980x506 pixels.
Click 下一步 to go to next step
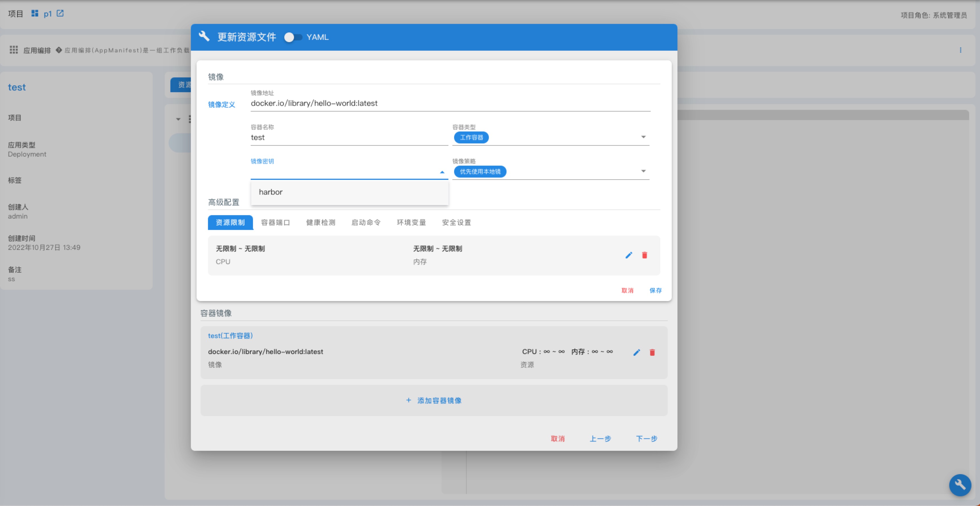(646, 439)
